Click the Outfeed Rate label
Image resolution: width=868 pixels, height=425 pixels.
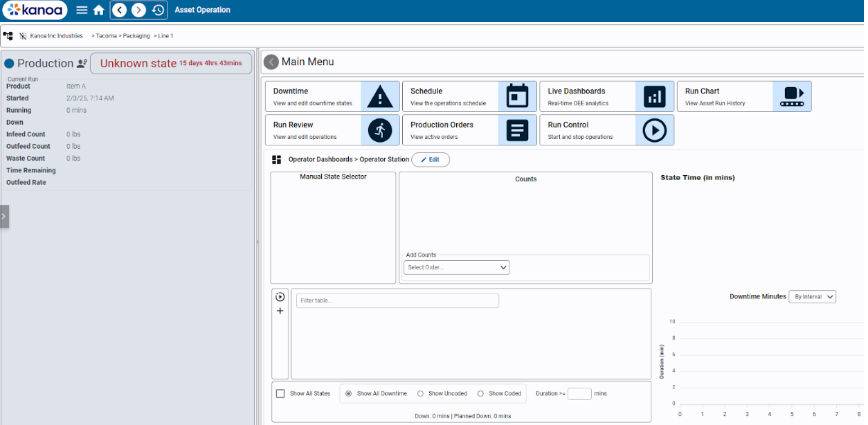click(x=26, y=182)
